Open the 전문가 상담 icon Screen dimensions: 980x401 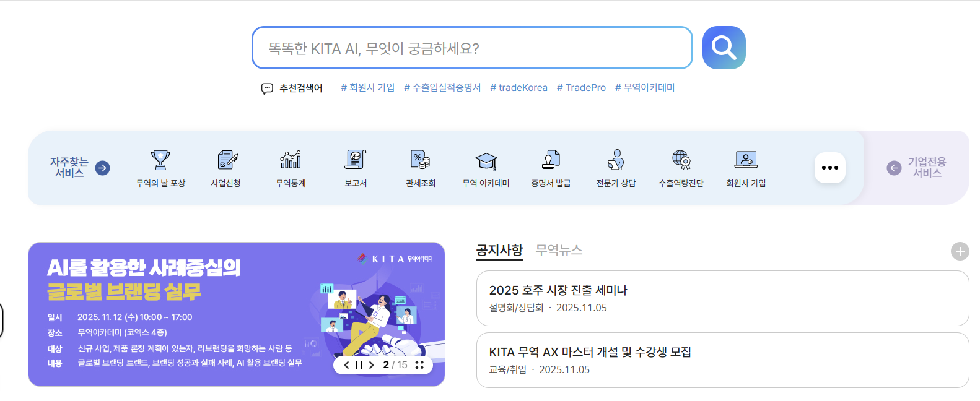616,160
